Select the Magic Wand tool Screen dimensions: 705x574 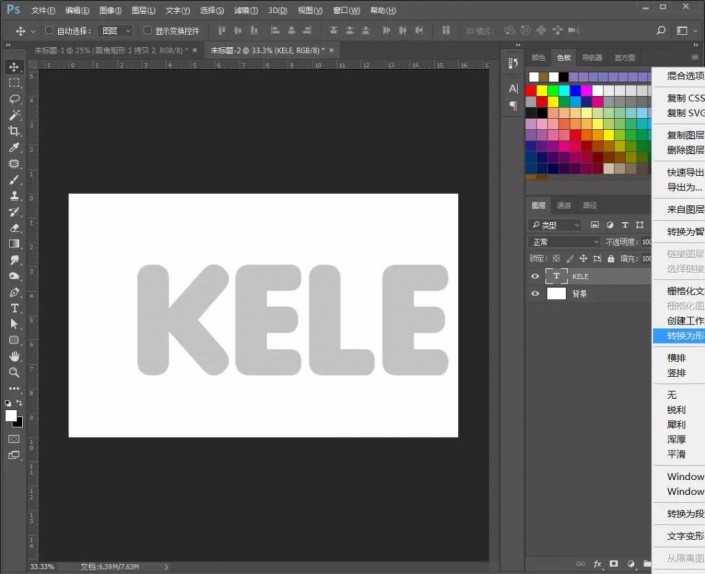pyautogui.click(x=14, y=115)
